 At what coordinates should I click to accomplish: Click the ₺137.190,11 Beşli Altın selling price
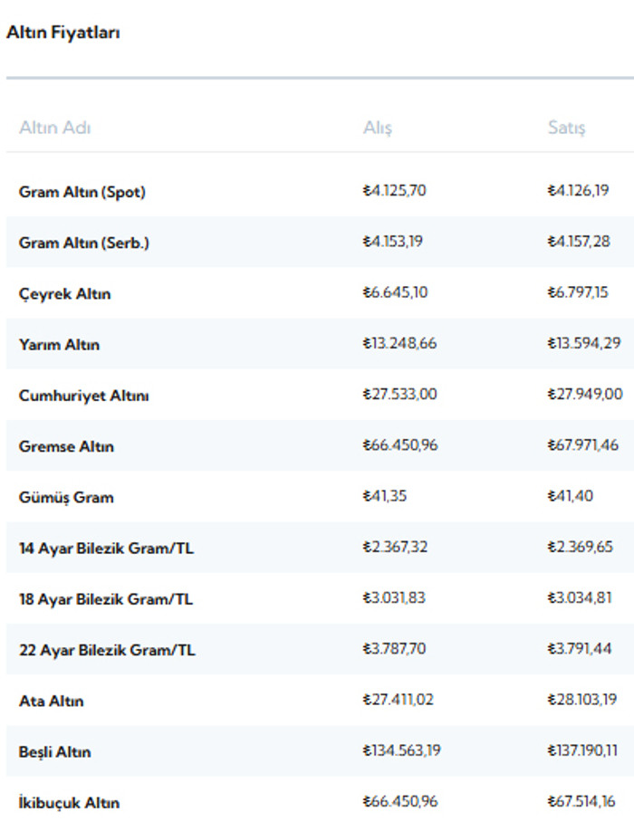coord(582,750)
